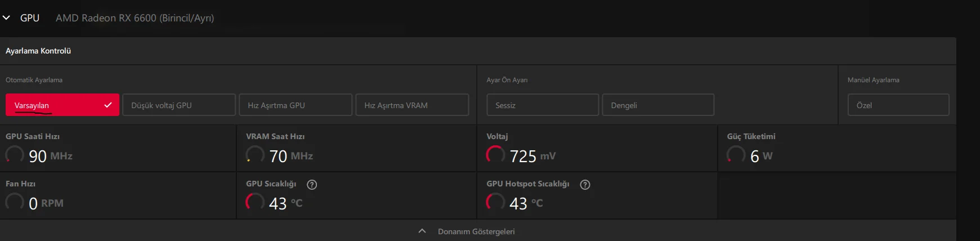
Task: Select the Hız Aşırtma GPU option
Action: point(296,105)
